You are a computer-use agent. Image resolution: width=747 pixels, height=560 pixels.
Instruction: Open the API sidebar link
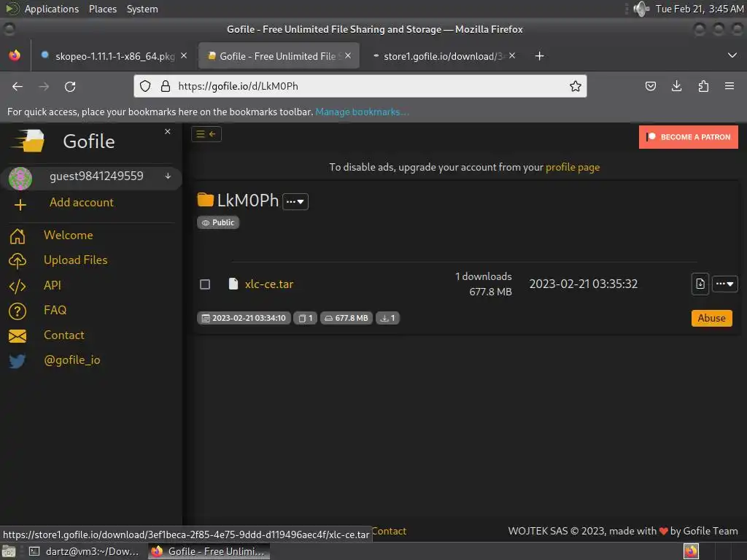[x=53, y=285]
